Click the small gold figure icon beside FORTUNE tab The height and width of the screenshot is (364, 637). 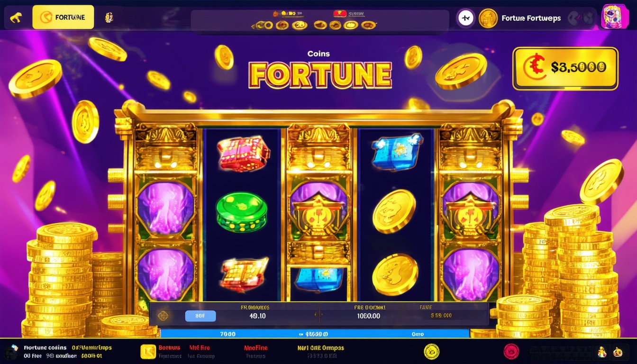(x=109, y=18)
